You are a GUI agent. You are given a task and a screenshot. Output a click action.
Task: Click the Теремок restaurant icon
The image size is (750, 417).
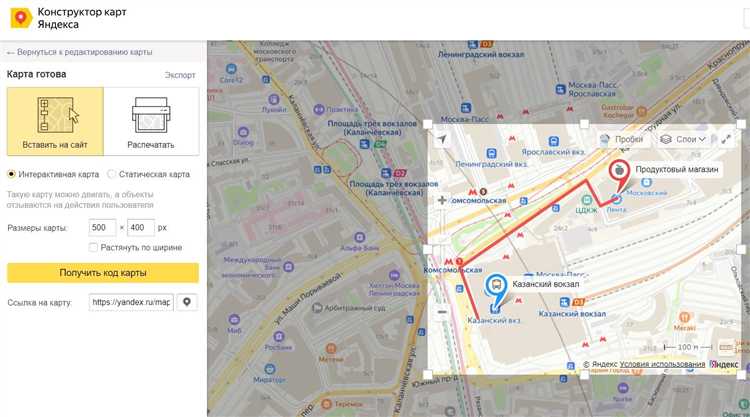pyautogui.click(x=327, y=404)
